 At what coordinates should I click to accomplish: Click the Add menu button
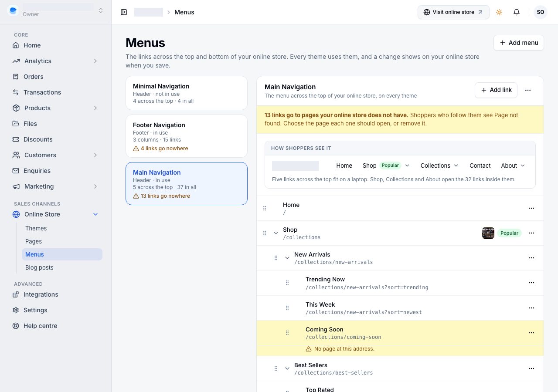click(x=519, y=43)
